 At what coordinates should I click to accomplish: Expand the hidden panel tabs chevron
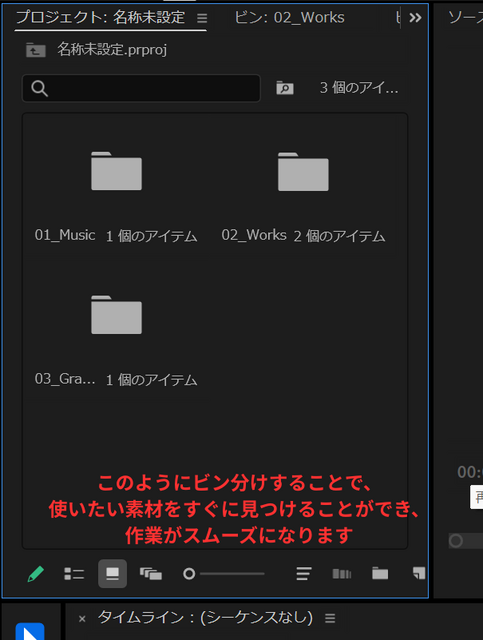(x=415, y=18)
